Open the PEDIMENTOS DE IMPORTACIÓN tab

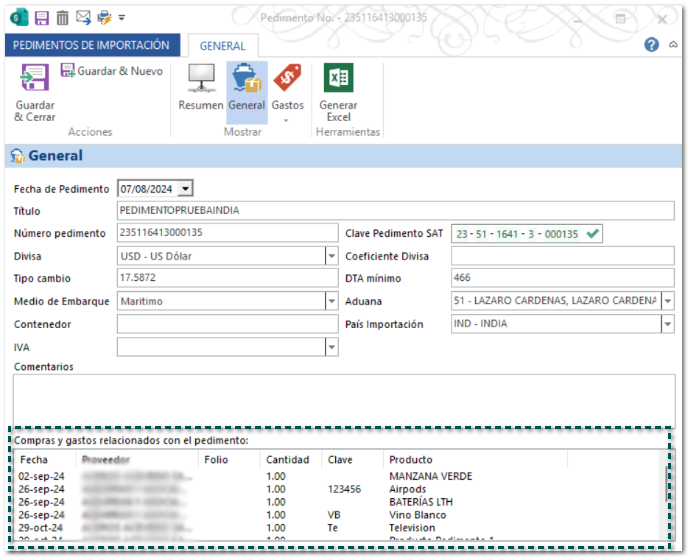coord(92,45)
